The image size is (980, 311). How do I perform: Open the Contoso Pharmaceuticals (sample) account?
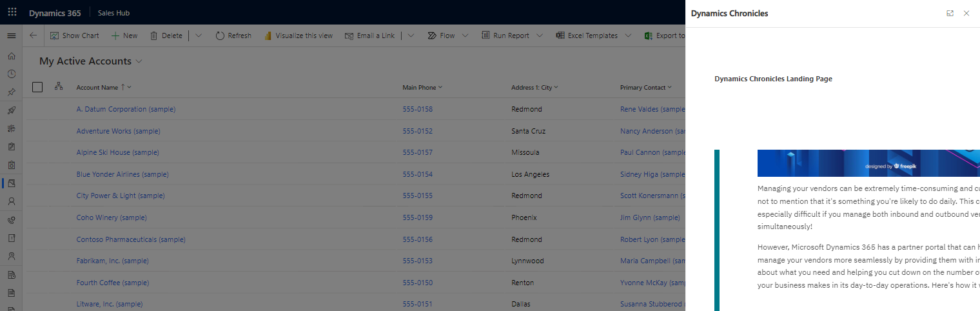[x=131, y=239]
